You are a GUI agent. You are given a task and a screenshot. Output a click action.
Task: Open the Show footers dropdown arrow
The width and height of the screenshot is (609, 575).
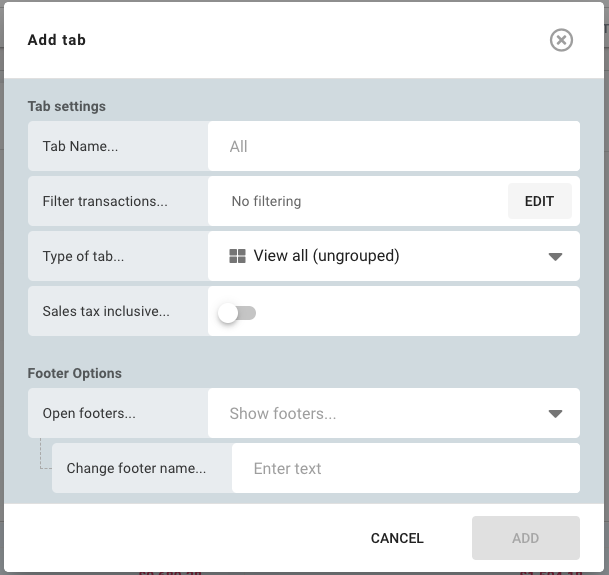[555, 414]
